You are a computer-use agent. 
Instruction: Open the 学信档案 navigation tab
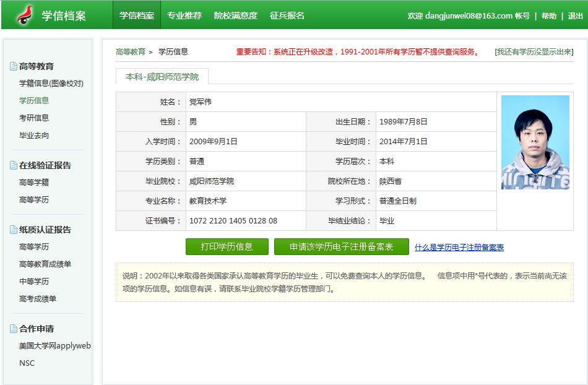pyautogui.click(x=137, y=15)
